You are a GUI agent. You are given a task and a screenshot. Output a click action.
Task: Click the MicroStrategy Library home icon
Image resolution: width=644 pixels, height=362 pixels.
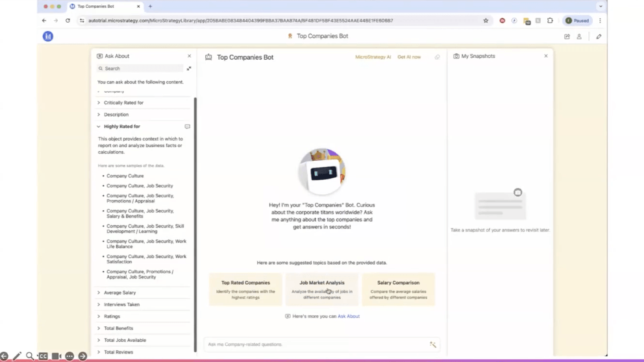click(48, 36)
